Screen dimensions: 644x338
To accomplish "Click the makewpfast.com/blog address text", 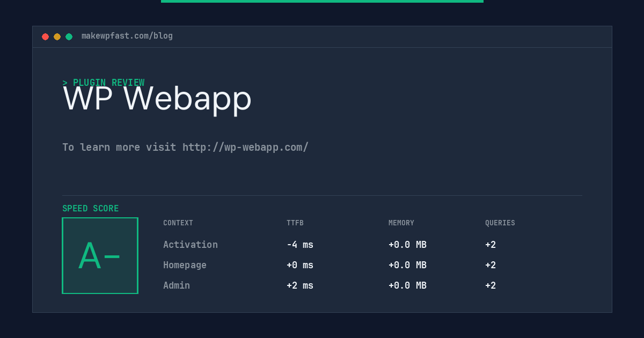I will click(127, 36).
